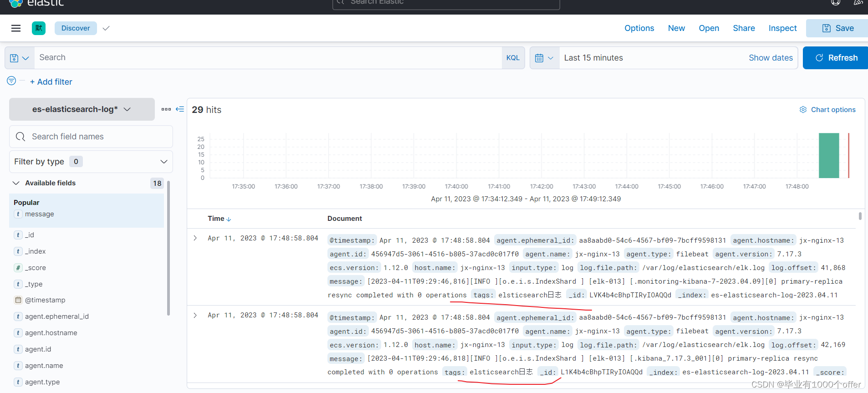Click the document table scrollbar
The width and height of the screenshot is (868, 393).
coord(860,216)
